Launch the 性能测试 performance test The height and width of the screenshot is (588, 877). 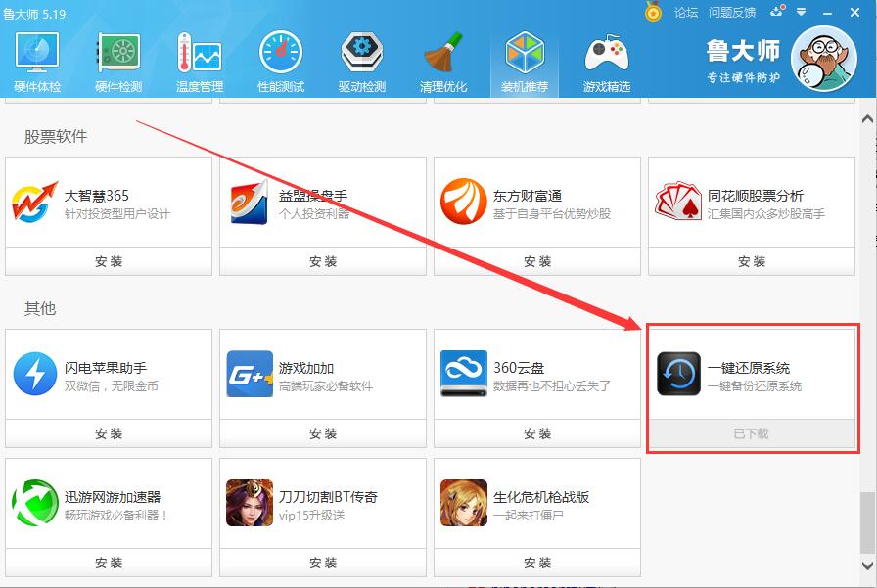pyautogui.click(x=281, y=59)
